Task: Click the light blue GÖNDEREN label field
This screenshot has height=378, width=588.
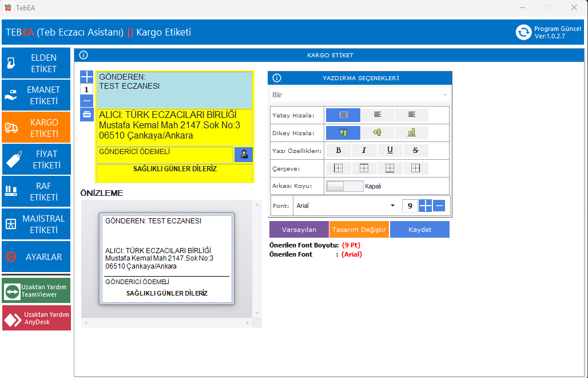Action: pyautogui.click(x=174, y=90)
